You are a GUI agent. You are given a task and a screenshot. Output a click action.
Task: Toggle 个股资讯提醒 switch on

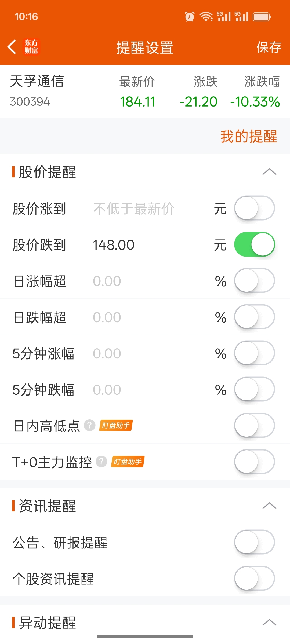(x=255, y=579)
